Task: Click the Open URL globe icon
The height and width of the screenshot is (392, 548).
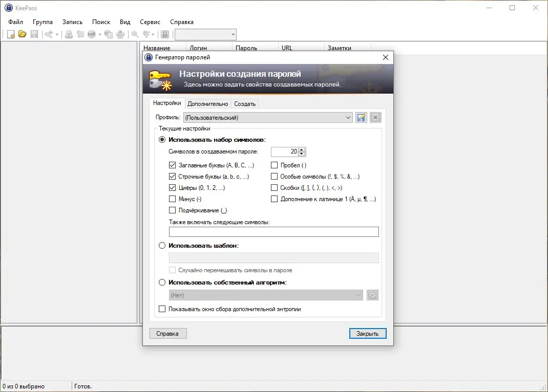Action: [92, 34]
